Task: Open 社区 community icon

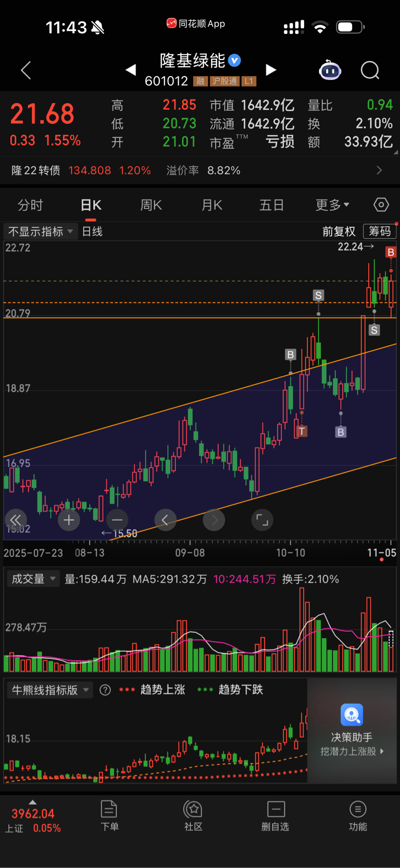Action: 193,809
